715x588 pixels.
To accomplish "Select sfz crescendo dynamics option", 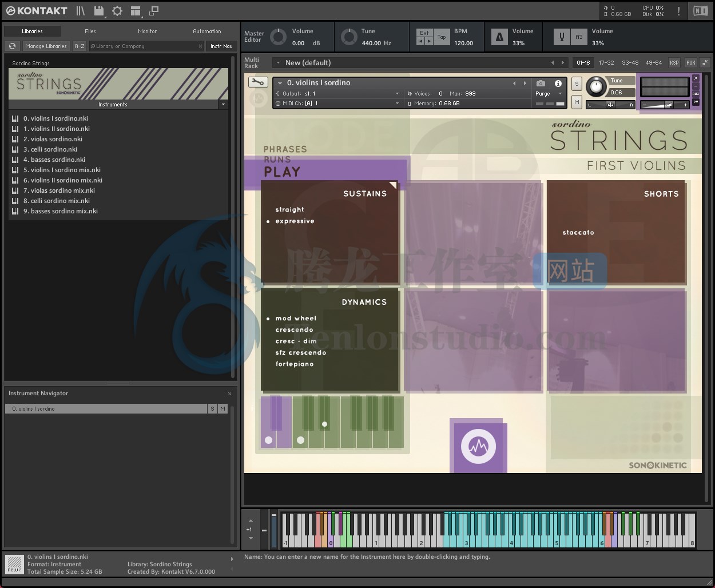I will click(x=301, y=353).
